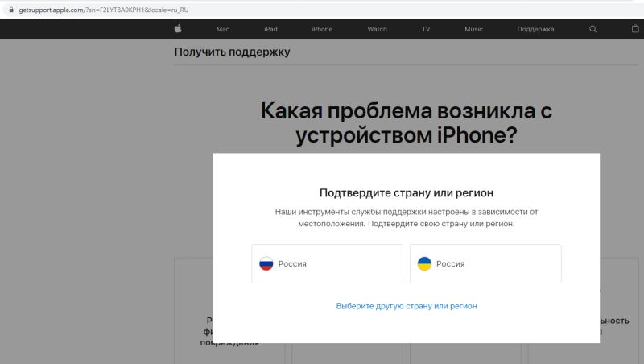Click the Apple logo in navigation bar
Viewport: 644px width, 364px height.
178,29
